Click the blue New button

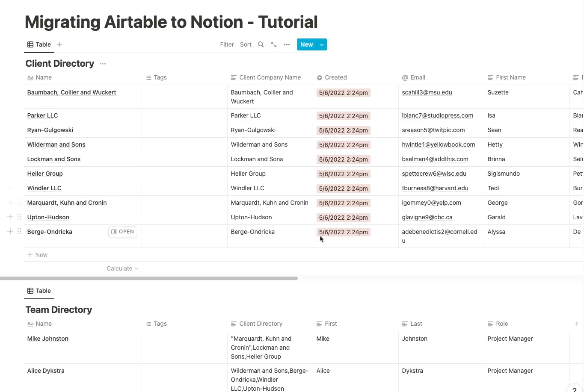point(307,44)
